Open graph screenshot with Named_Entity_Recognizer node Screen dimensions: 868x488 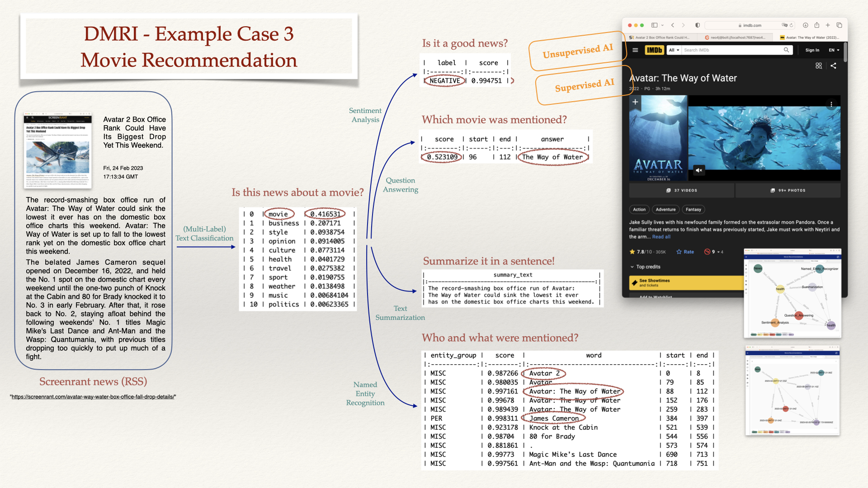coord(793,293)
